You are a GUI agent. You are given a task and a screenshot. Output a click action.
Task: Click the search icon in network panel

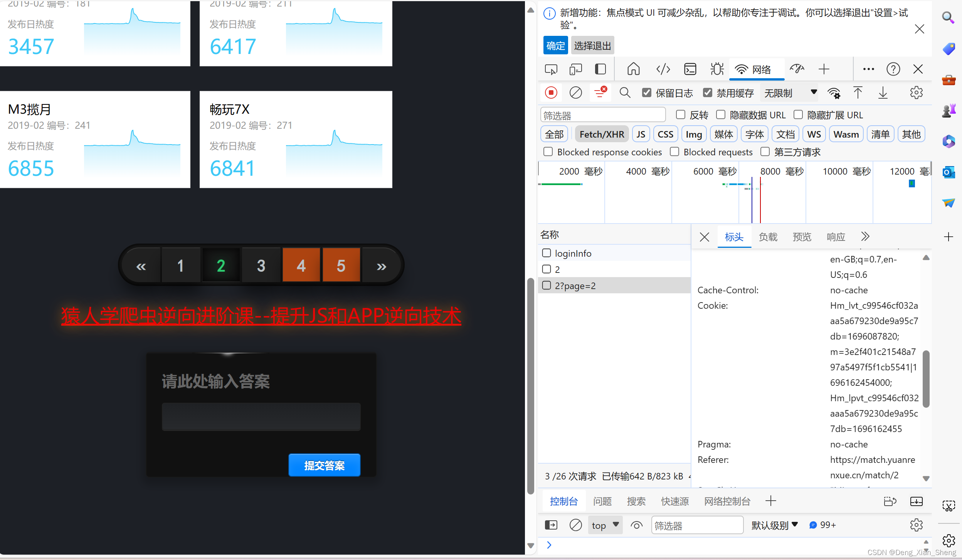point(623,92)
